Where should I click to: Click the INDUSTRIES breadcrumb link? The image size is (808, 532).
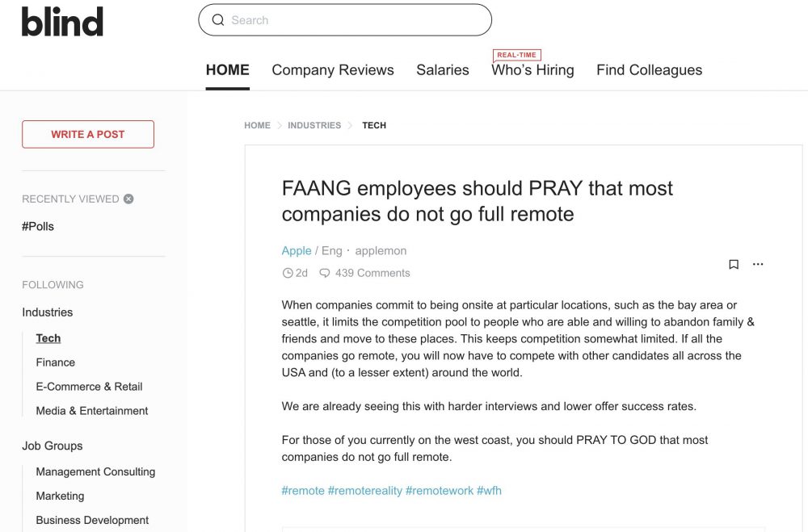(314, 126)
